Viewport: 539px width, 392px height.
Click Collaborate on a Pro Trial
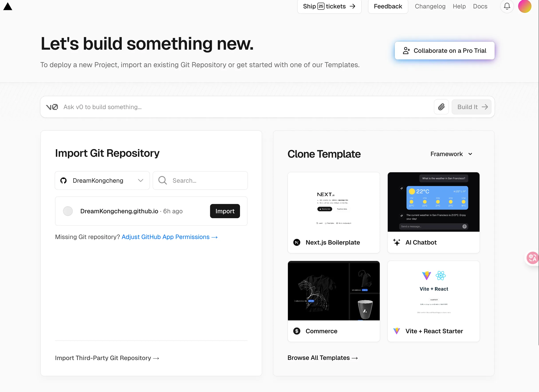[x=445, y=51]
